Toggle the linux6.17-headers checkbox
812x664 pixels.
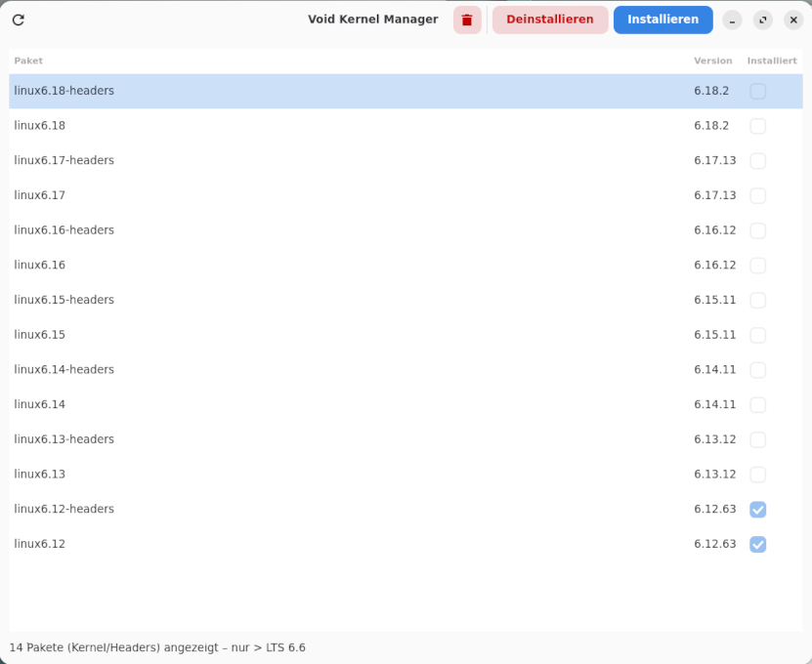(x=757, y=160)
